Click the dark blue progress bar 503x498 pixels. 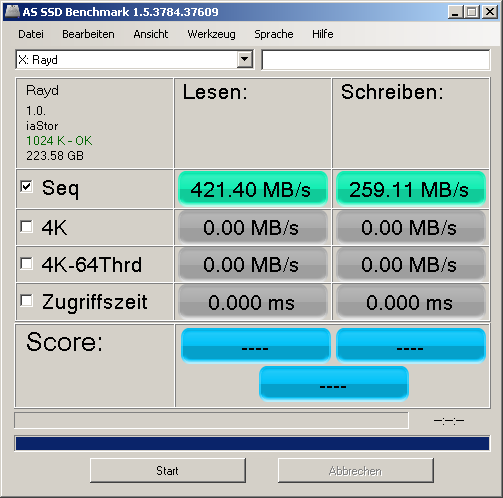[x=252, y=443]
